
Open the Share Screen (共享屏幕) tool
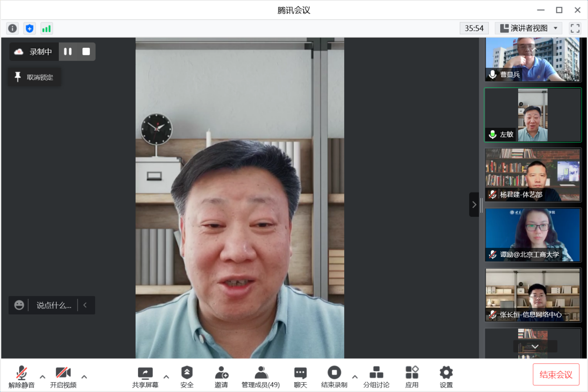coord(145,377)
